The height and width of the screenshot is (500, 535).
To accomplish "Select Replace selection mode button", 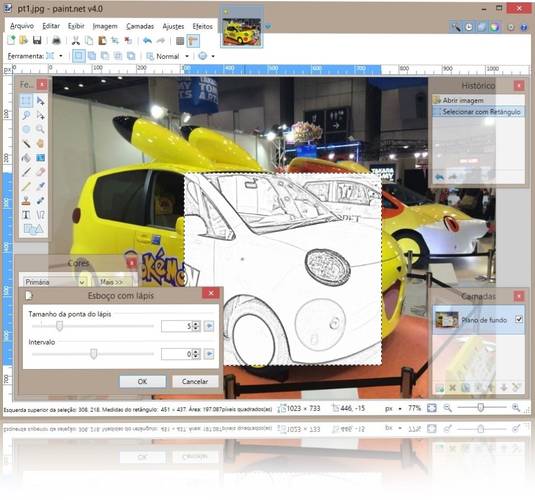I will tap(79, 56).
